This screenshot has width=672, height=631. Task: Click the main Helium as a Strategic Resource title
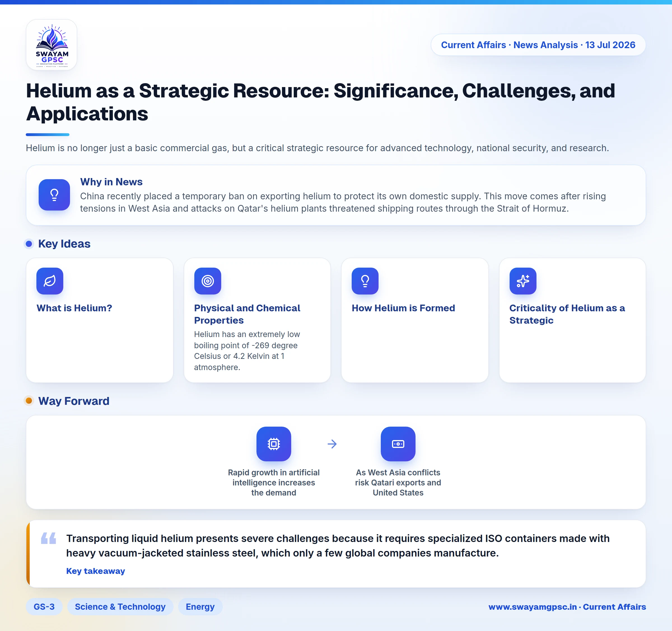(x=320, y=102)
